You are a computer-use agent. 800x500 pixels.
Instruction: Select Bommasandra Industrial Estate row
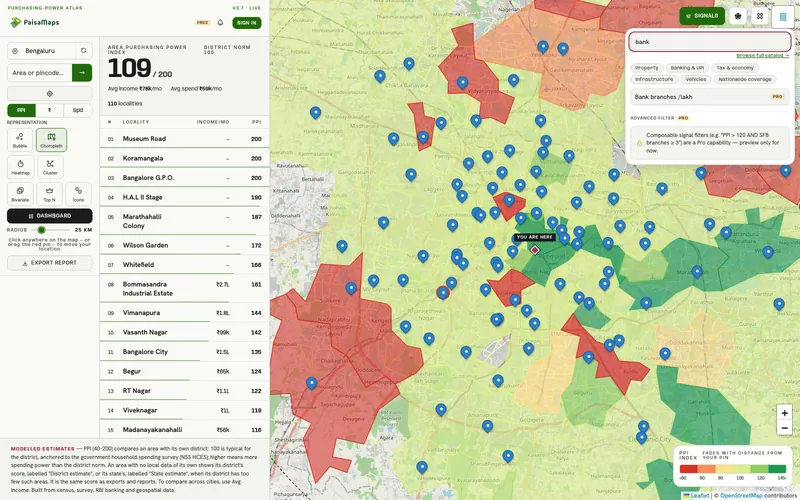click(x=184, y=289)
